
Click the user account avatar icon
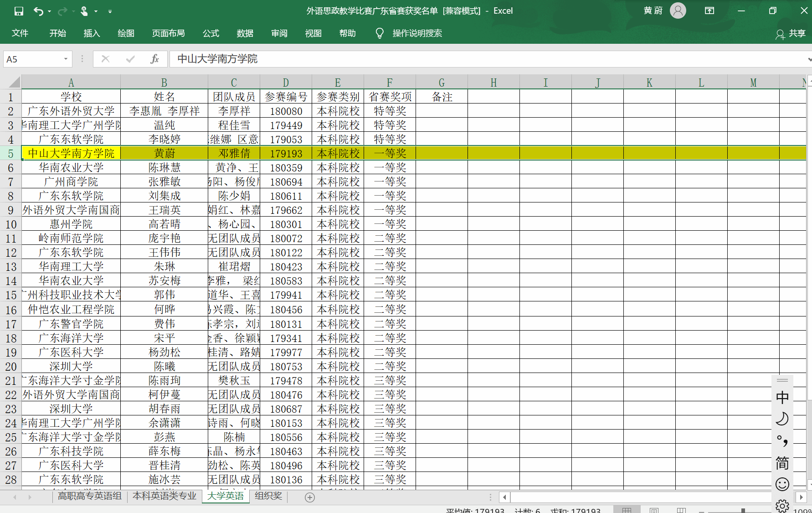click(x=678, y=11)
